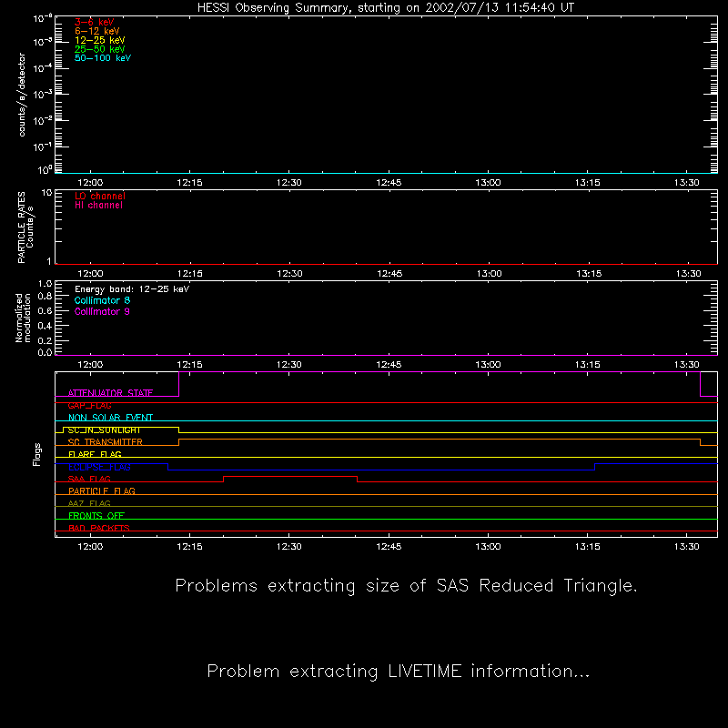Select the green 25-50 keV legend entry

tap(100, 49)
